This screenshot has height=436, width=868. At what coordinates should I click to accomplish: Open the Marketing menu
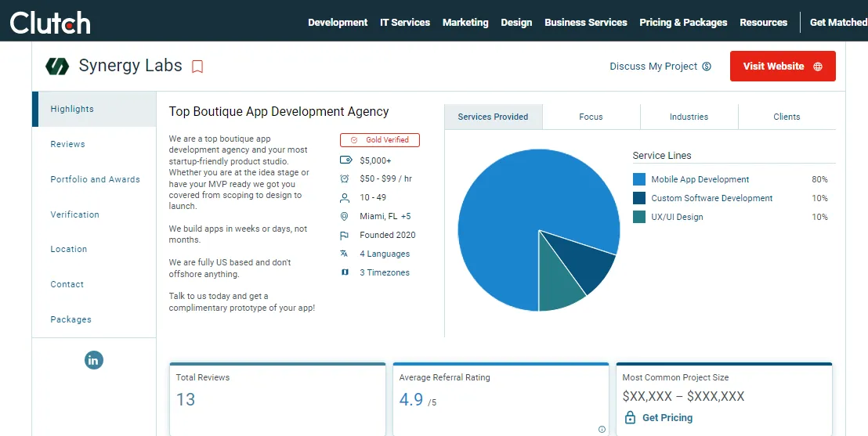(x=465, y=23)
